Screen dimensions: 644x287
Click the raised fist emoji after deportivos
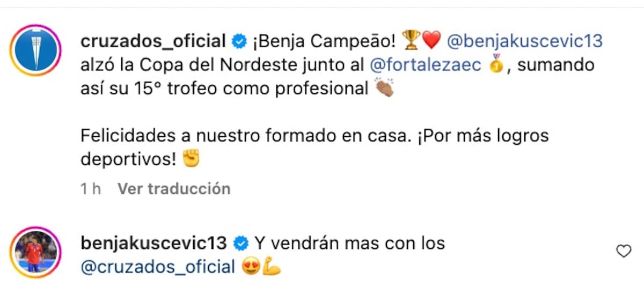[191, 158]
